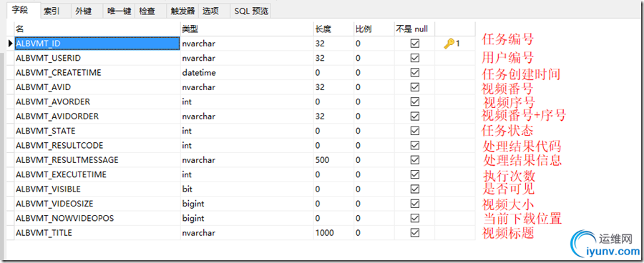The image size is (644, 263).
Task: Toggle not-null checkbox for ALBVMT_USERID
Action: pos(415,59)
